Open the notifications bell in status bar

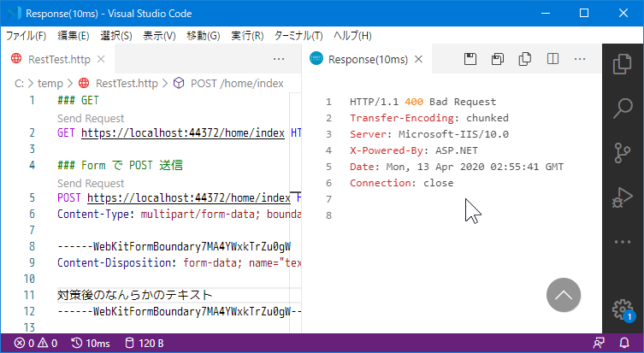click(x=624, y=343)
